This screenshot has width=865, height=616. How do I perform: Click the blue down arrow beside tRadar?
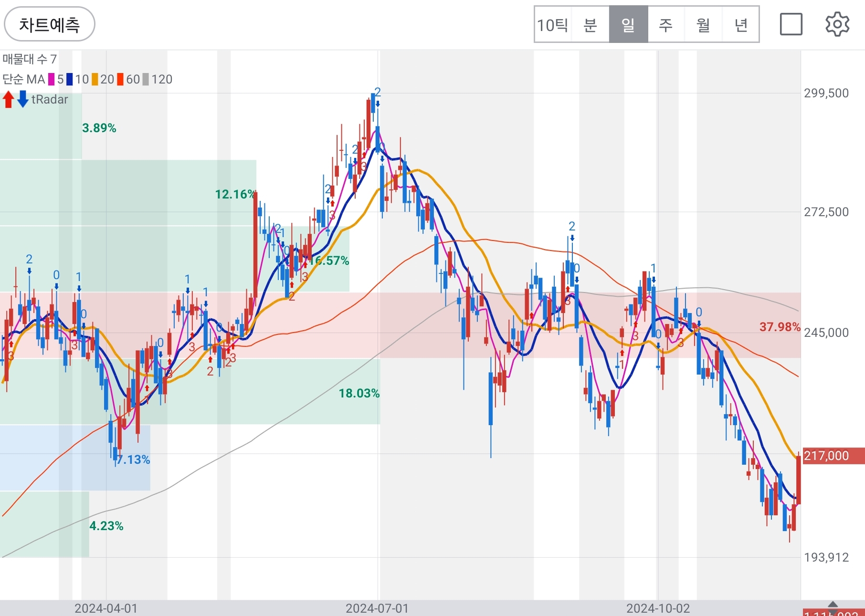pyautogui.click(x=22, y=99)
